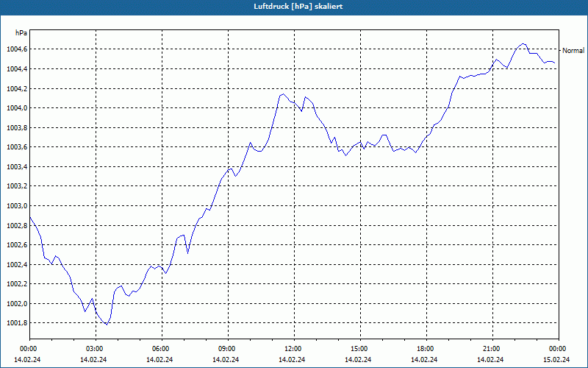Click the 14.02.24 date under 15:00
Viewport: 588px width, 368px height.
(358, 360)
